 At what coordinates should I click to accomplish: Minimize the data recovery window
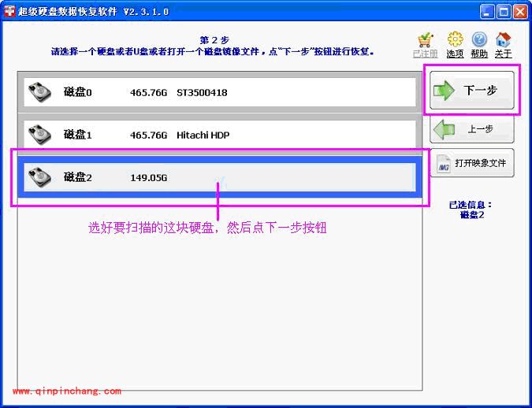pos(486,12)
